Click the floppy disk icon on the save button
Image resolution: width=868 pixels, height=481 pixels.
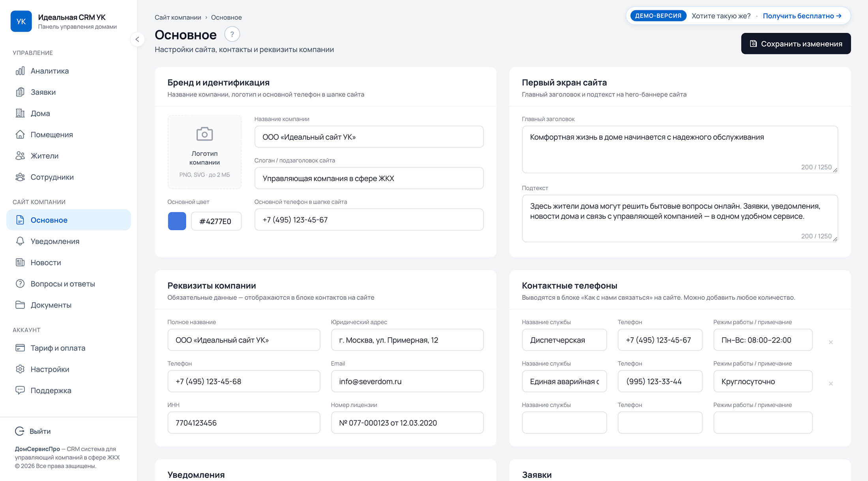click(x=753, y=43)
